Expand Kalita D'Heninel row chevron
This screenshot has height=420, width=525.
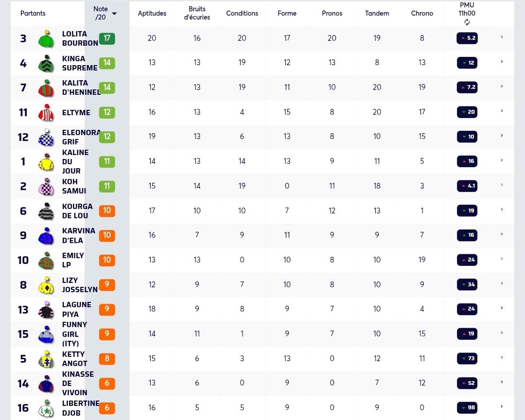[502, 86]
